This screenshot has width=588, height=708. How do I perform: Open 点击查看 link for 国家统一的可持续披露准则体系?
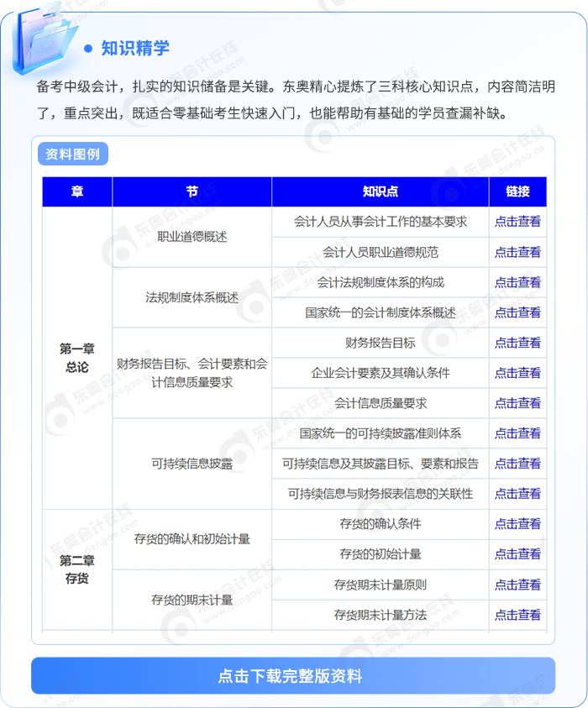[x=517, y=433]
